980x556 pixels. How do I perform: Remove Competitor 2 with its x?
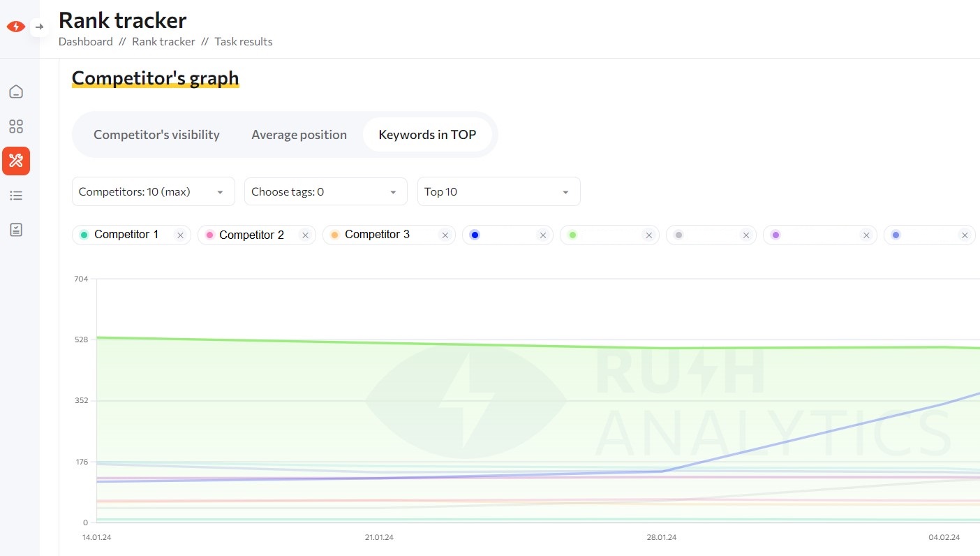pyautogui.click(x=305, y=235)
